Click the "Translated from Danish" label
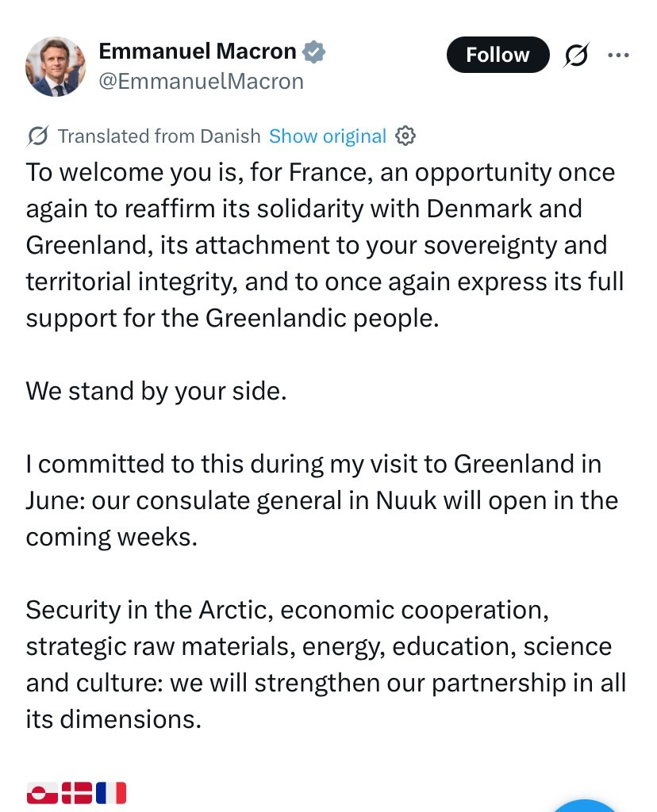 pos(159,136)
